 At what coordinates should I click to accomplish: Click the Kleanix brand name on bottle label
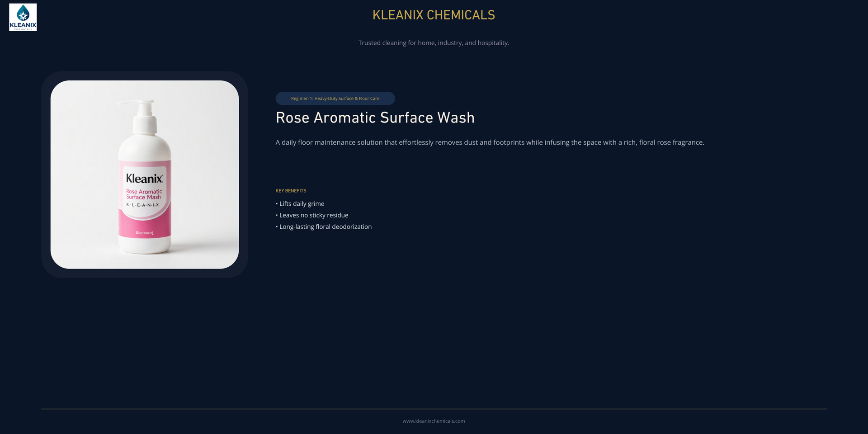click(x=144, y=179)
